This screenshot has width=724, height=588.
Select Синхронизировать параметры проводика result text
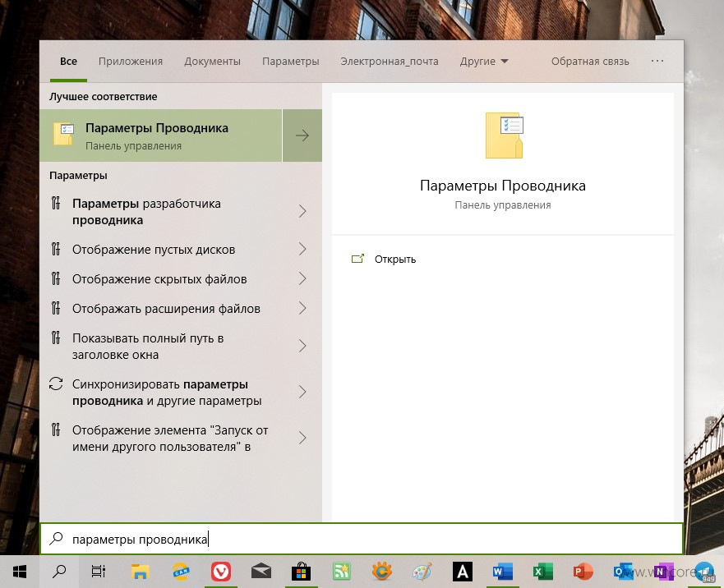click(x=167, y=393)
